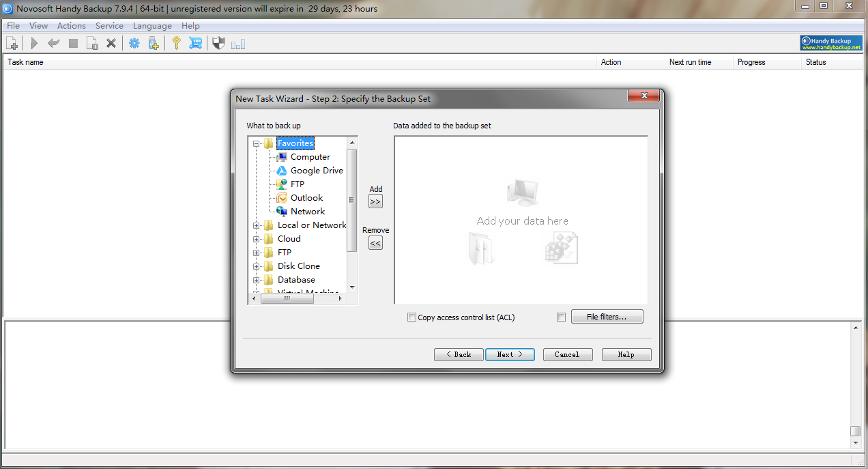868x469 pixels.
Task: Select the Outlook icon in the tree
Action: (281, 198)
